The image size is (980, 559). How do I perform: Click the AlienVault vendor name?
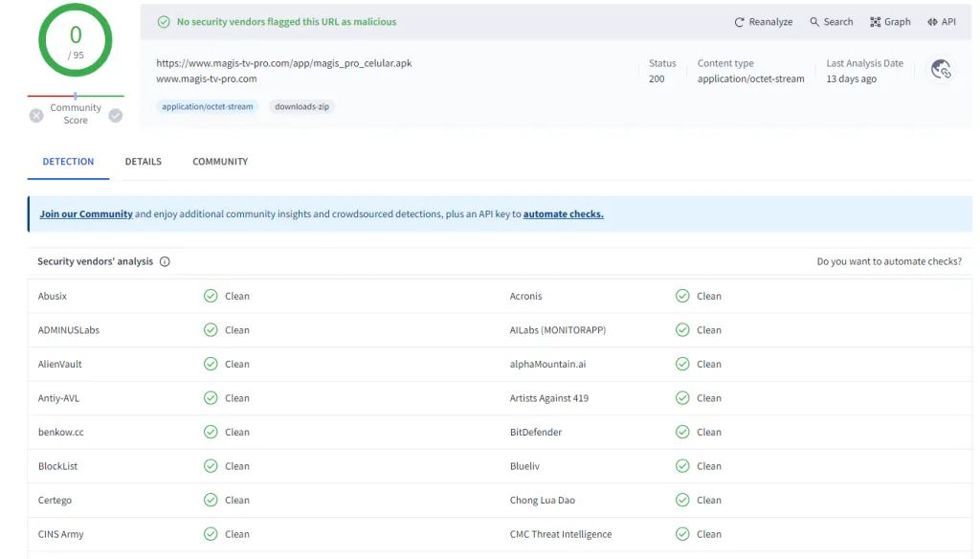point(60,364)
